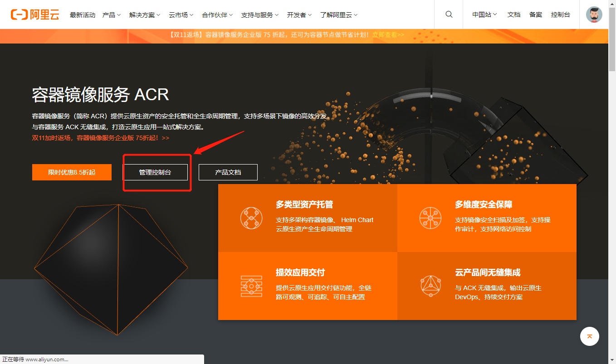Click the 提效应用交付 heading
616x364 pixels.
(x=300, y=272)
